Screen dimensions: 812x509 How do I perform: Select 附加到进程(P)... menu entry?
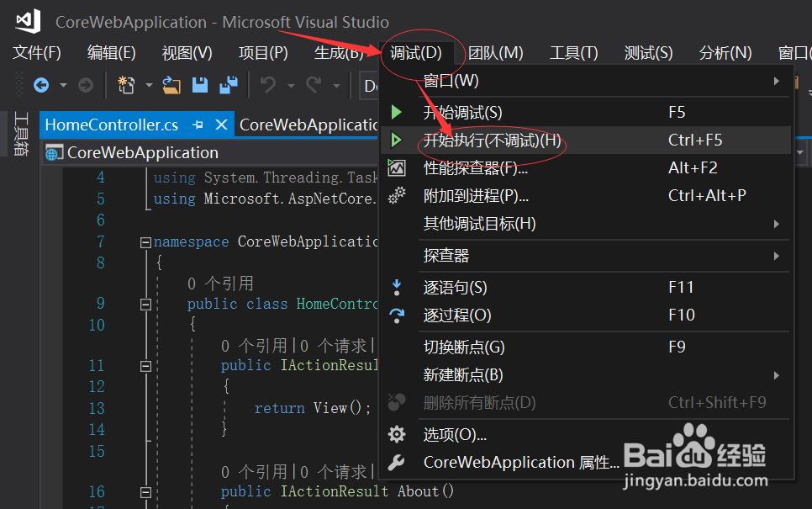pyautogui.click(x=586, y=196)
